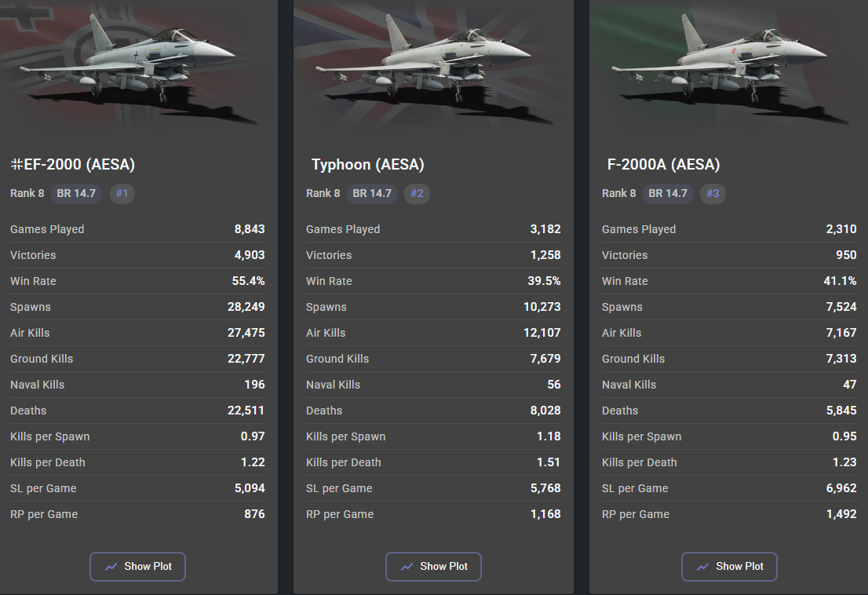Click the cross emblem before EF-2000 title
The height and width of the screenshot is (595, 868).
coord(16,165)
